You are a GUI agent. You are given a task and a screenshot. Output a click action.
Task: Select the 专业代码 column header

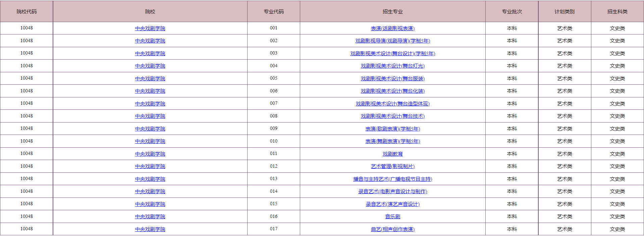[274, 12]
